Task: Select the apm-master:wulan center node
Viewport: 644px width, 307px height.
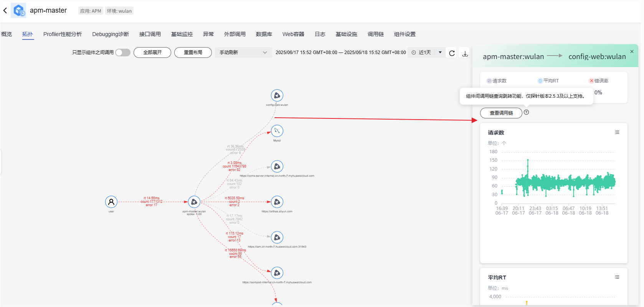Action: (194, 202)
